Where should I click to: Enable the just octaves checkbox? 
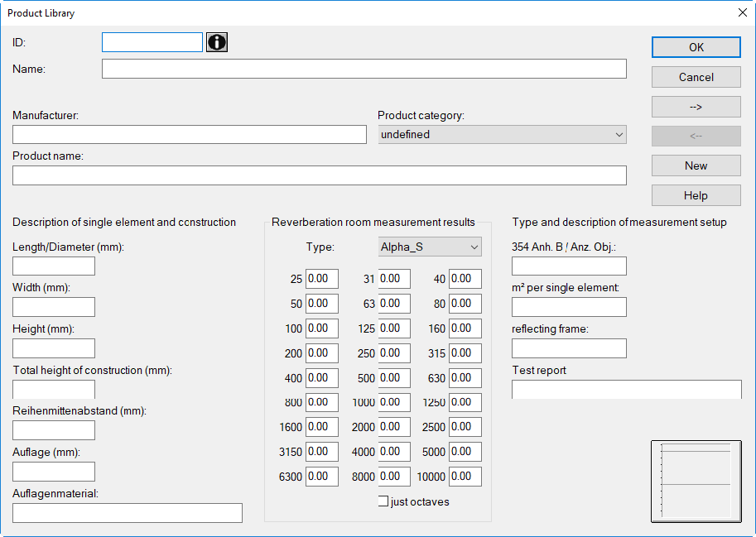pos(383,501)
